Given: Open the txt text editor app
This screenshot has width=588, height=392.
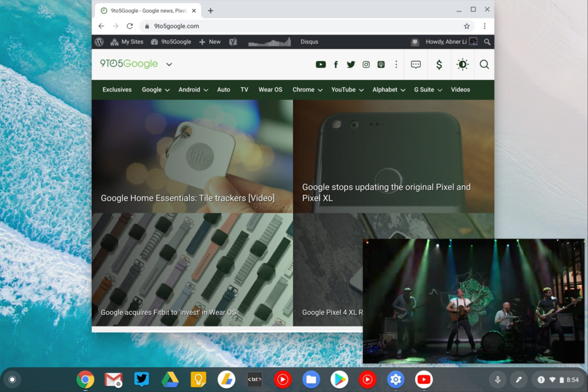Looking at the screenshot, I should click(x=254, y=379).
